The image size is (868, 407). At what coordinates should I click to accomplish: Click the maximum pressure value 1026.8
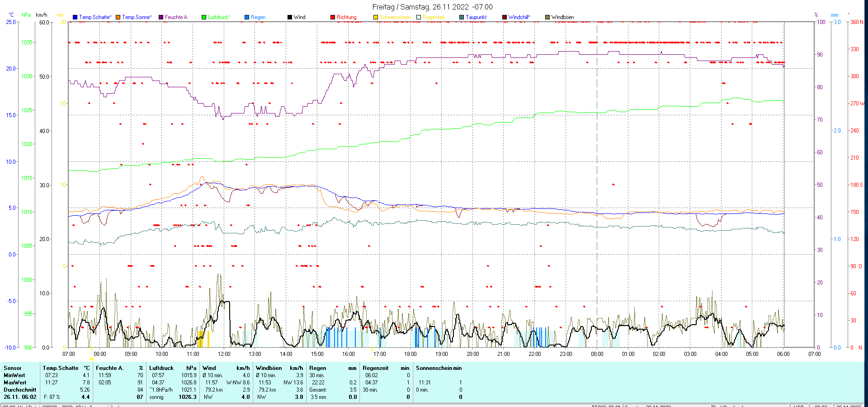(189, 383)
